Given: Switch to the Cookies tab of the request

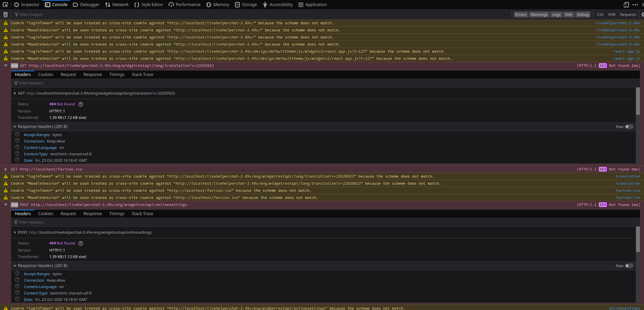Looking at the screenshot, I should coord(46,74).
